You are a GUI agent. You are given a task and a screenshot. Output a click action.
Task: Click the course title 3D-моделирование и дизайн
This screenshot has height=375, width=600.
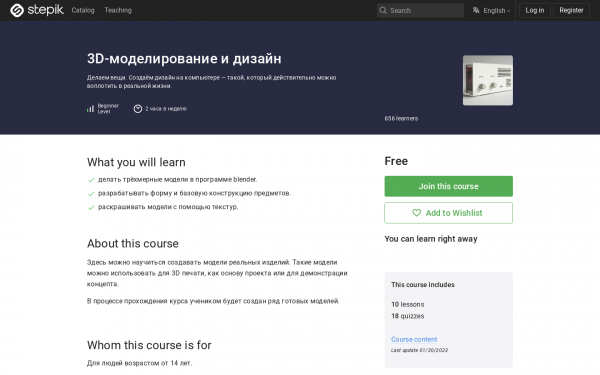pos(184,59)
